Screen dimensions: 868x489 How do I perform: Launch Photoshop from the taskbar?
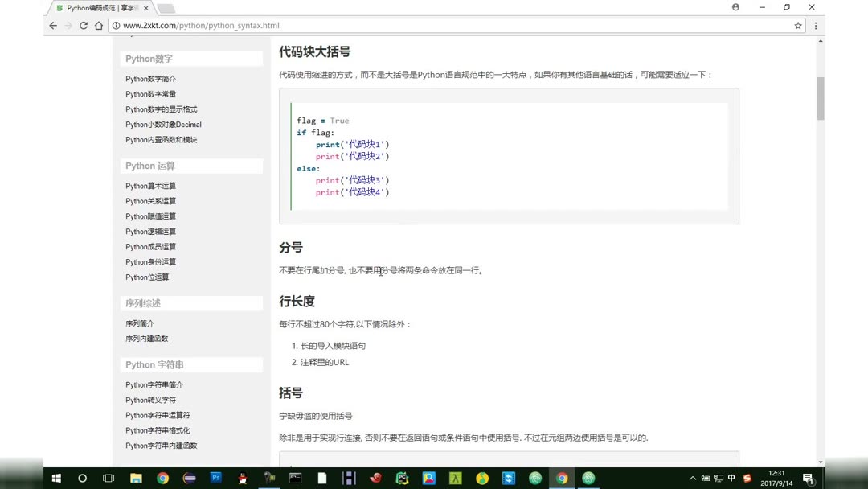(x=215, y=478)
